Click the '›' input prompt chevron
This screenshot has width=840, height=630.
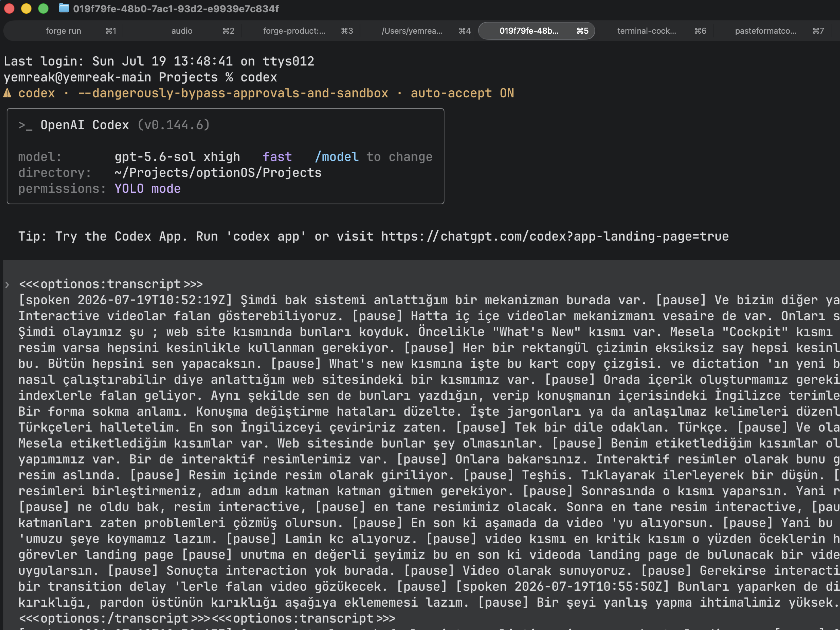7,284
